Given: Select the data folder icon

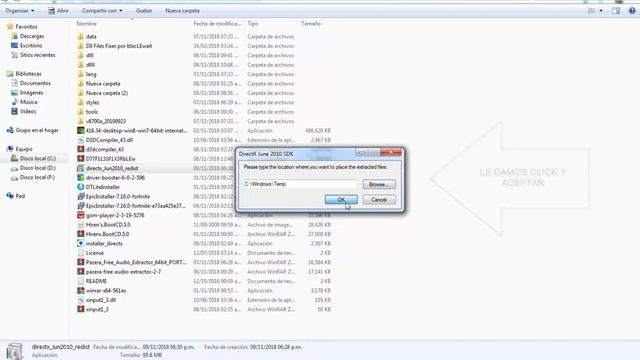Looking at the screenshot, I should coord(81,36).
